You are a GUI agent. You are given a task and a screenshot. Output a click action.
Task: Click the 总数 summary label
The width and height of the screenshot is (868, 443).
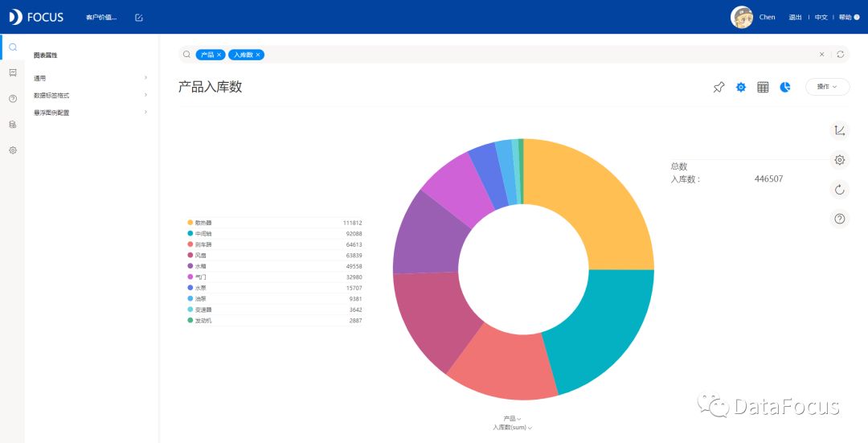click(678, 166)
